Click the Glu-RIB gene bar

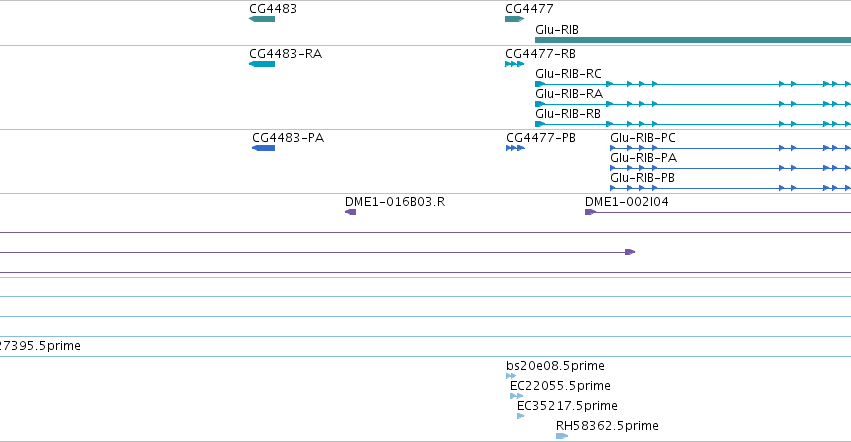[x=693, y=40]
